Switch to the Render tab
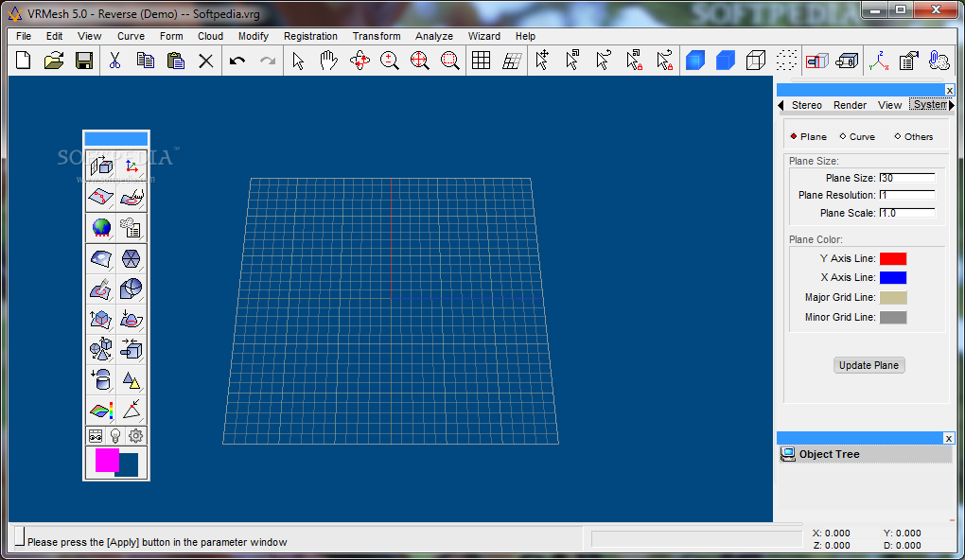This screenshot has width=965, height=560. pos(850,105)
